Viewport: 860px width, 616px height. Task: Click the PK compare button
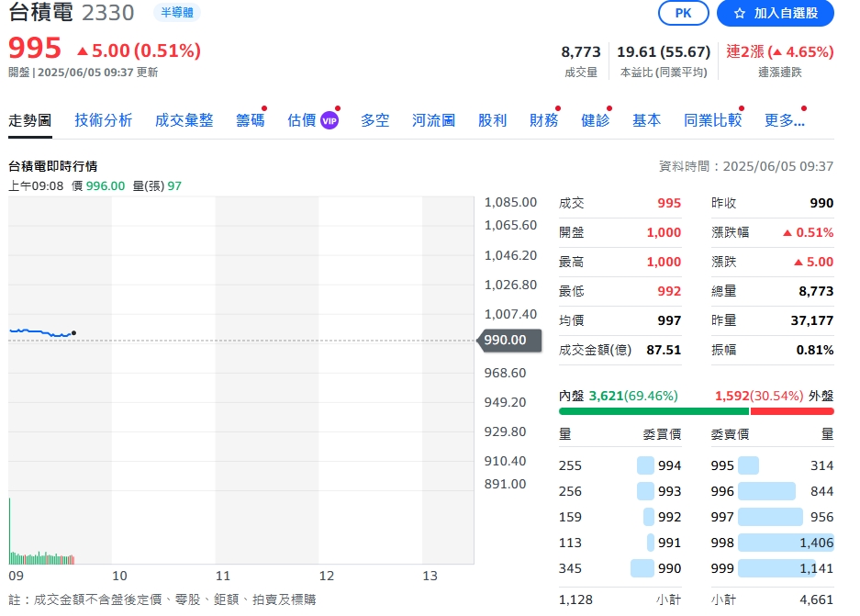point(684,13)
